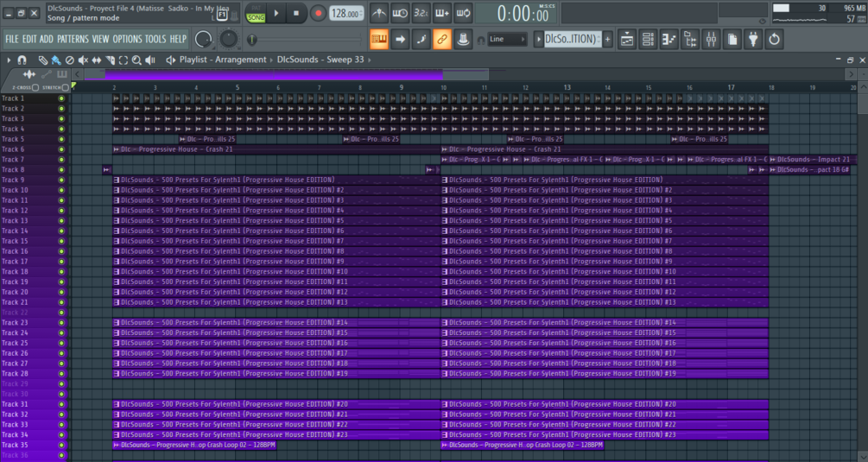Mute Track 21 via its green light
Image resolution: width=868 pixels, height=462 pixels.
[x=61, y=302]
